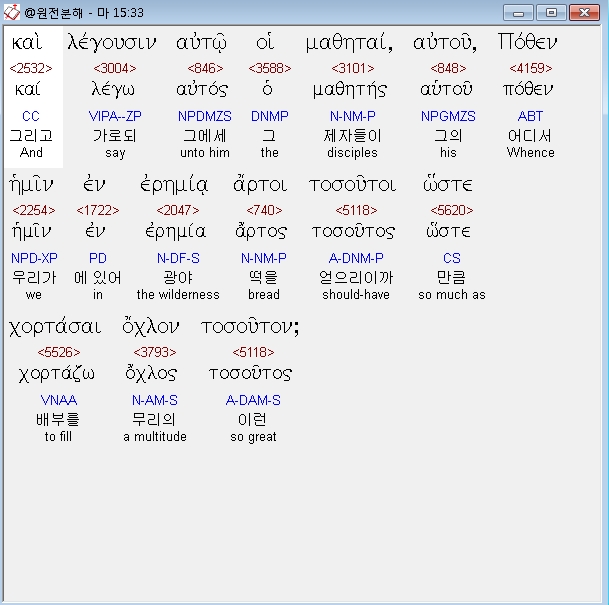Viewport: 609px width, 605px height.
Task: Click Strong's number <848>
Action: (448, 68)
